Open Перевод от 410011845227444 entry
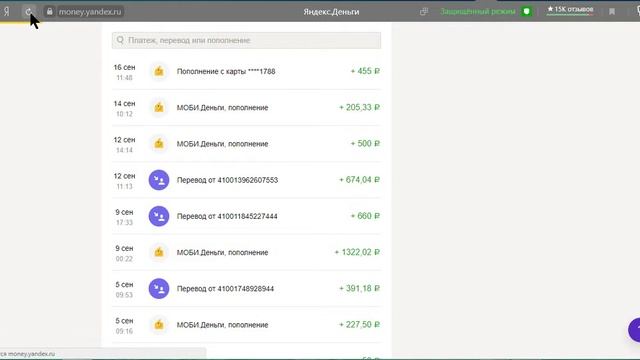The image size is (640, 360). pos(227,216)
